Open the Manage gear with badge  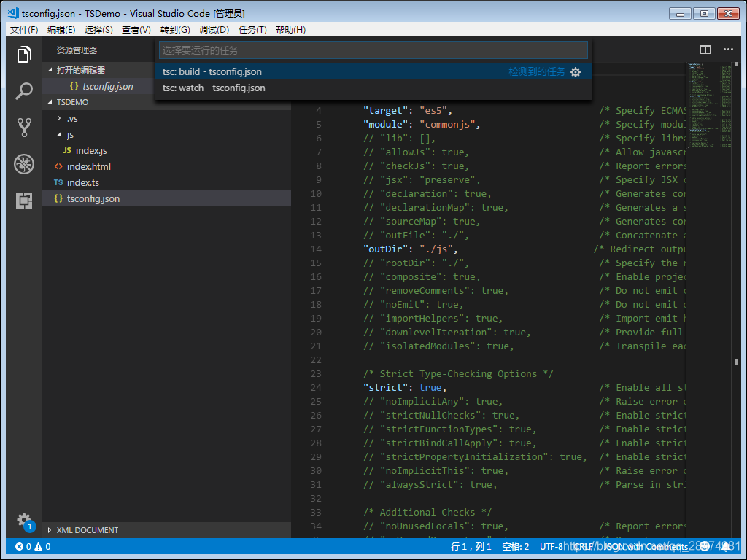pos(25,521)
